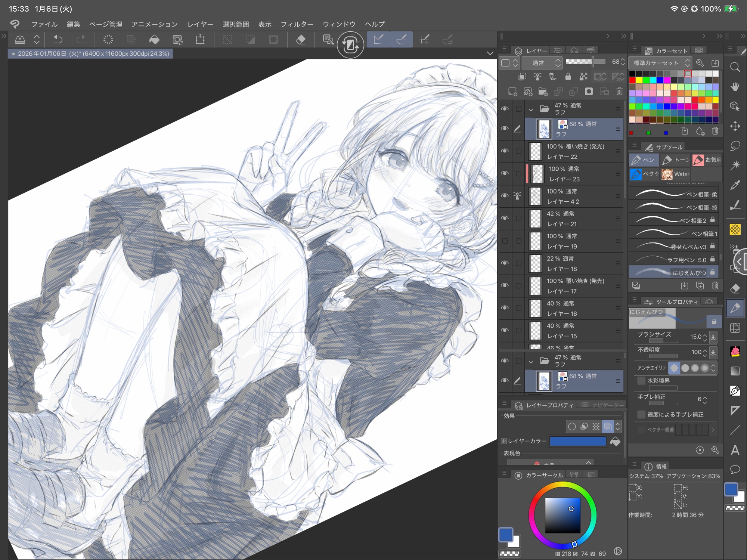
Task: Enable 速度による手ブレ補正 checkbox
Action: click(x=641, y=415)
